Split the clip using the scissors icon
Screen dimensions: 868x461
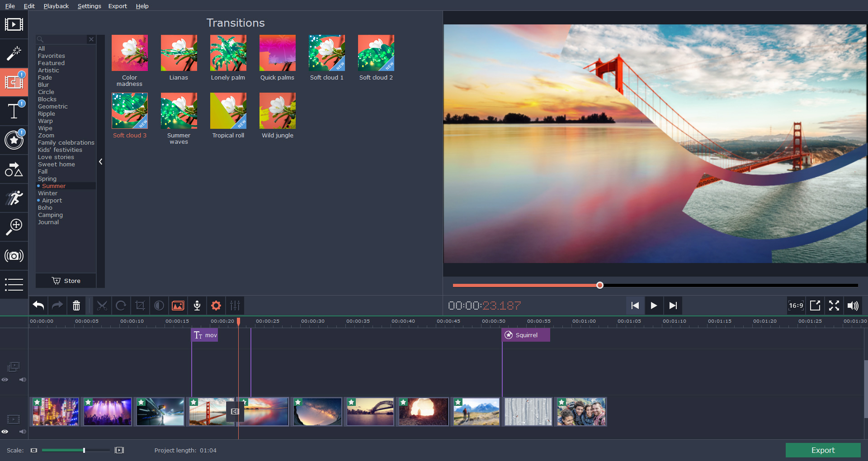click(x=102, y=306)
